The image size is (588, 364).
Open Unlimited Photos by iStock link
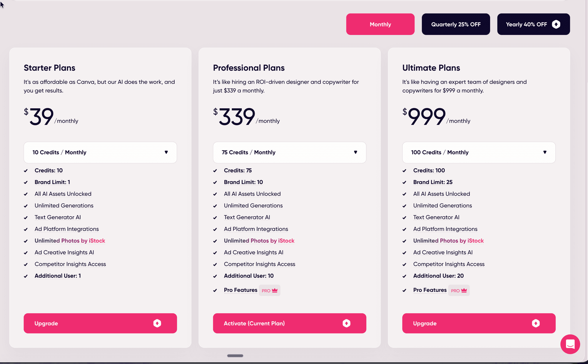pyautogui.click(x=70, y=241)
